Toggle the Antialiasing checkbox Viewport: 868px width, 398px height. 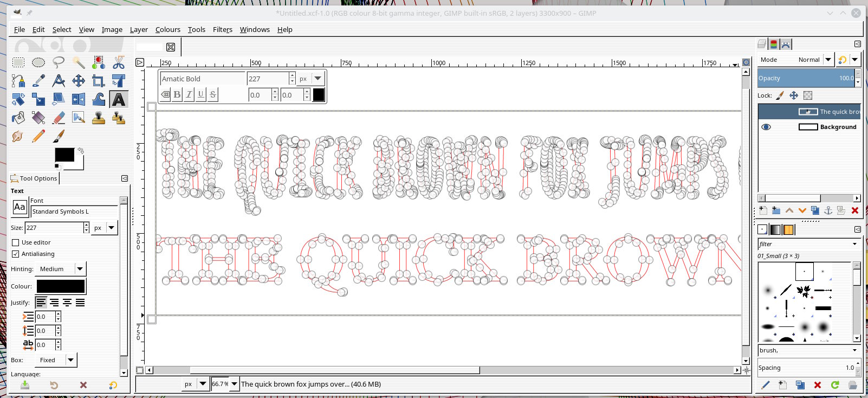(15, 254)
